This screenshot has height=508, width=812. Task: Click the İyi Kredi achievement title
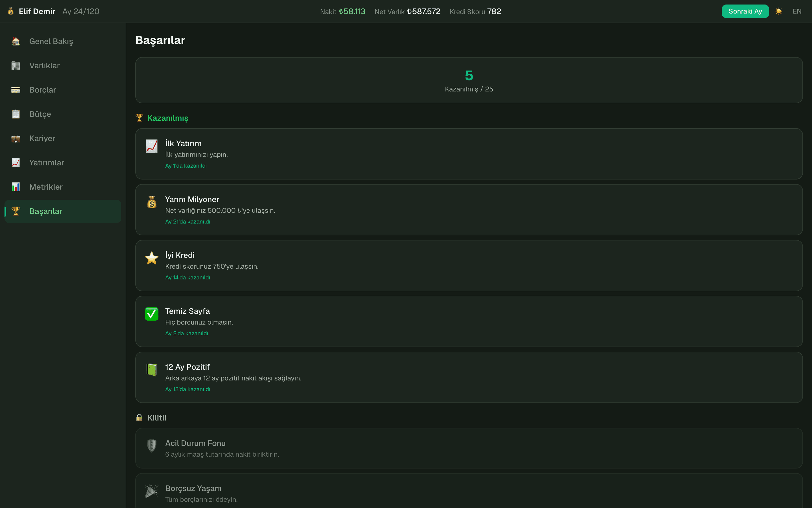(180, 255)
